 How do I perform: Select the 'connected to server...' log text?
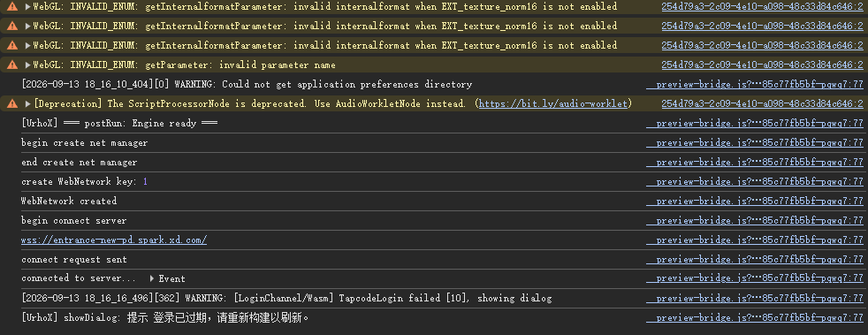point(79,278)
